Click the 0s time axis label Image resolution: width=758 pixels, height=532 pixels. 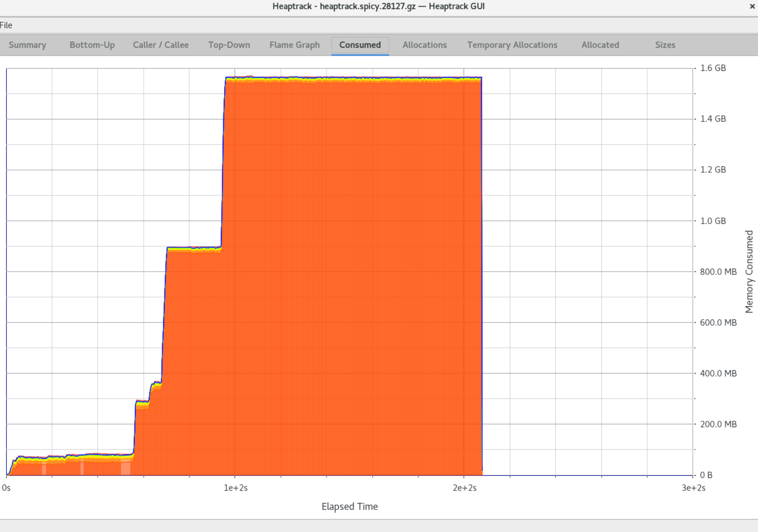(x=6, y=488)
